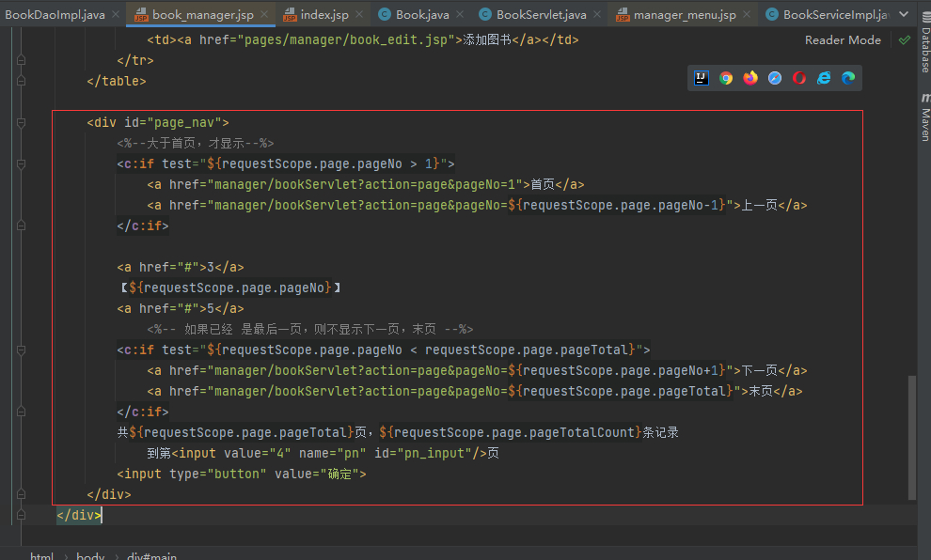Open the Database tool window
Screen dimensions: 931x560
click(923, 49)
